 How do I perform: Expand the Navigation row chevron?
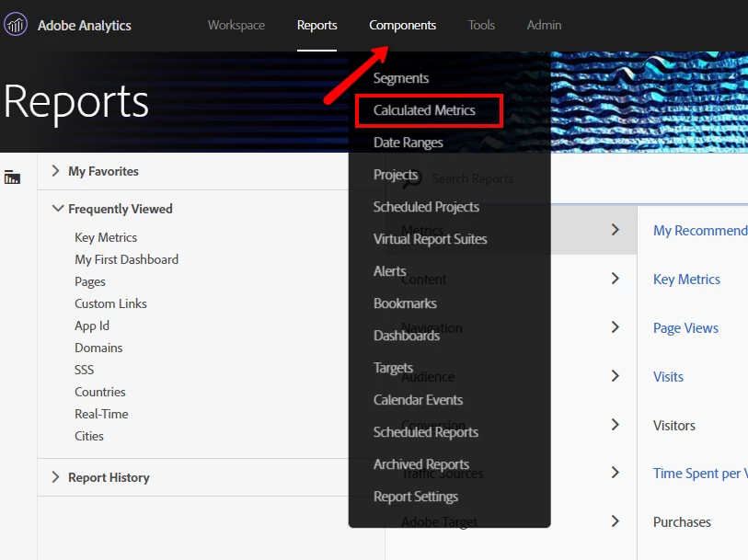coord(616,327)
